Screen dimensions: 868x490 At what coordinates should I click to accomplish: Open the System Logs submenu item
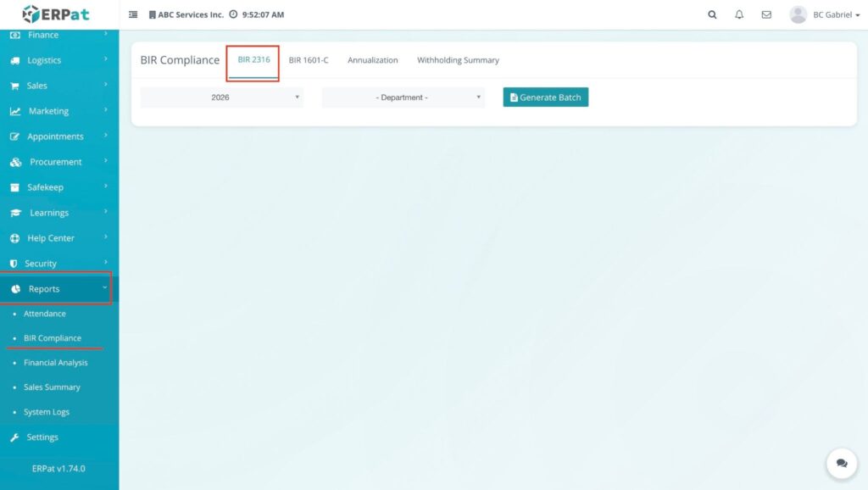pyautogui.click(x=47, y=412)
